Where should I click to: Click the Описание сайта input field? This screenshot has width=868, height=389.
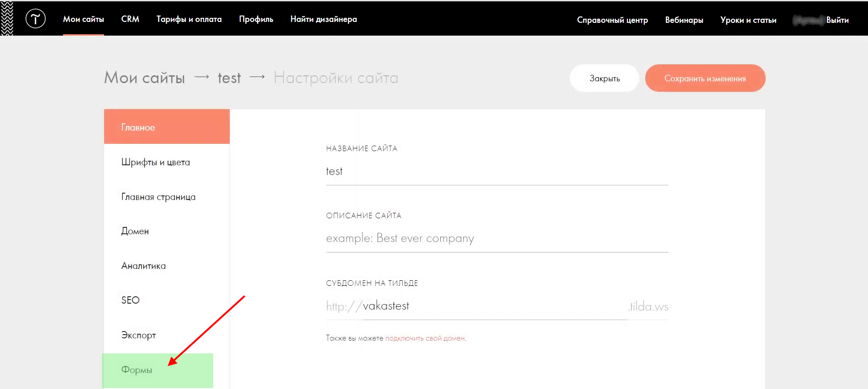pos(497,238)
